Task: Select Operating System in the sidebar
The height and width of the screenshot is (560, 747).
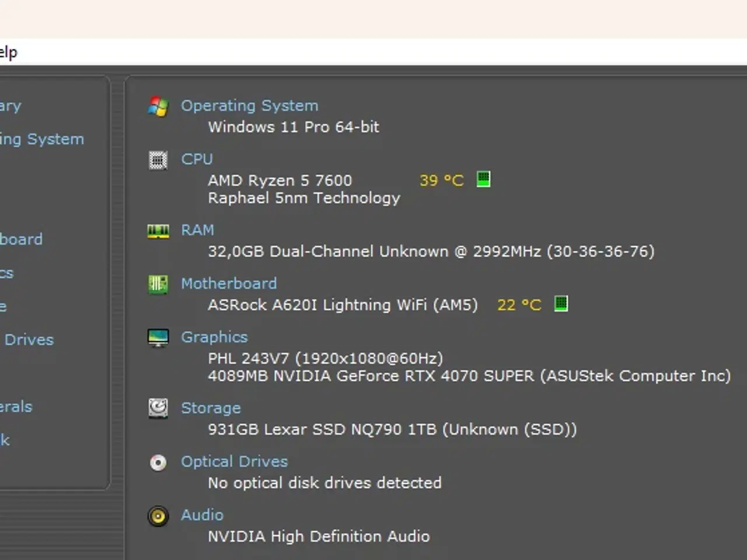Action: point(42,139)
